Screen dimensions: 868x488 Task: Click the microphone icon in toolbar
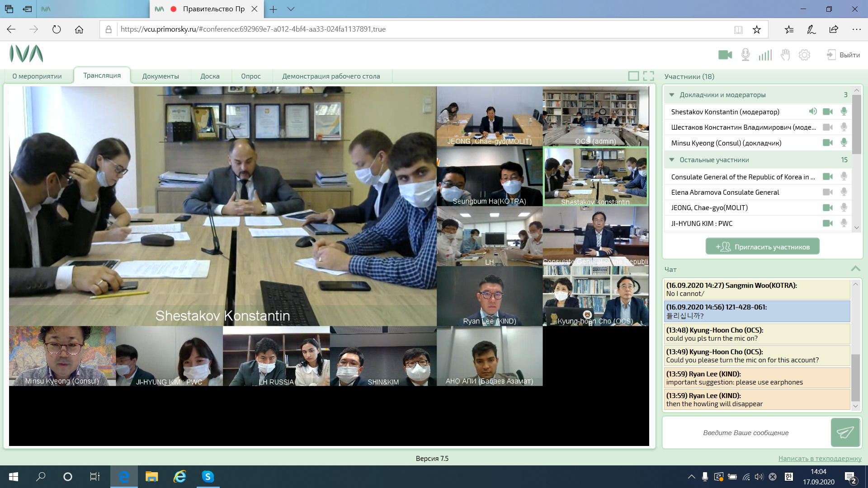click(744, 55)
